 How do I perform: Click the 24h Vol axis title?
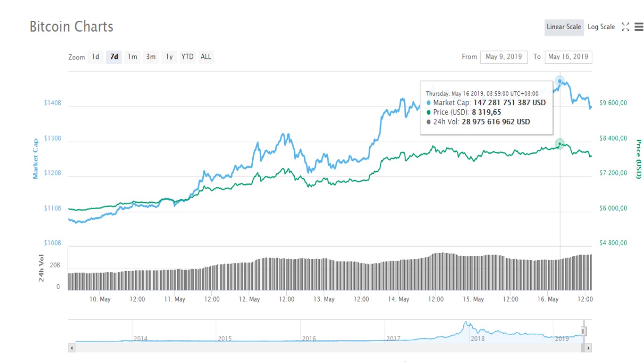point(41,268)
